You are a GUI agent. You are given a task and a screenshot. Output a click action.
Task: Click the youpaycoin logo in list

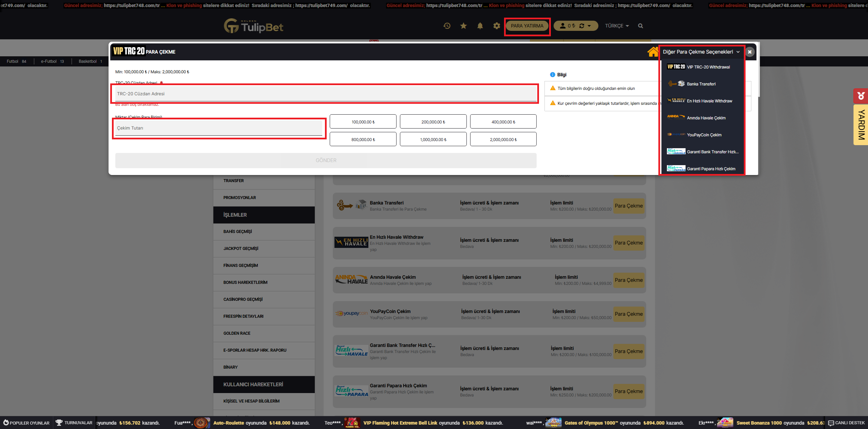tap(351, 313)
